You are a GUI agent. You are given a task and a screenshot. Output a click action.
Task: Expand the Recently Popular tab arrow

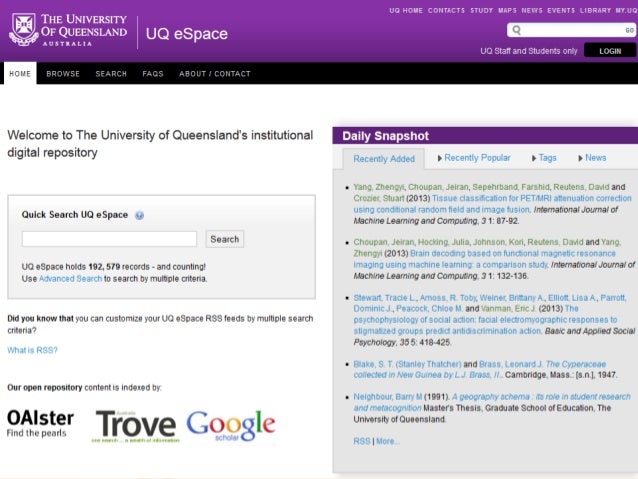[x=439, y=158]
